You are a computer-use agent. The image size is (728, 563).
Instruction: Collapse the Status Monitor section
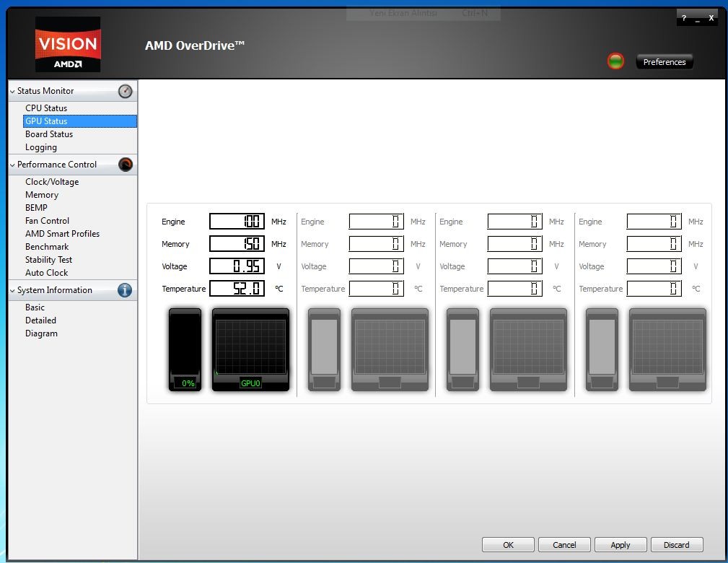[x=12, y=92]
